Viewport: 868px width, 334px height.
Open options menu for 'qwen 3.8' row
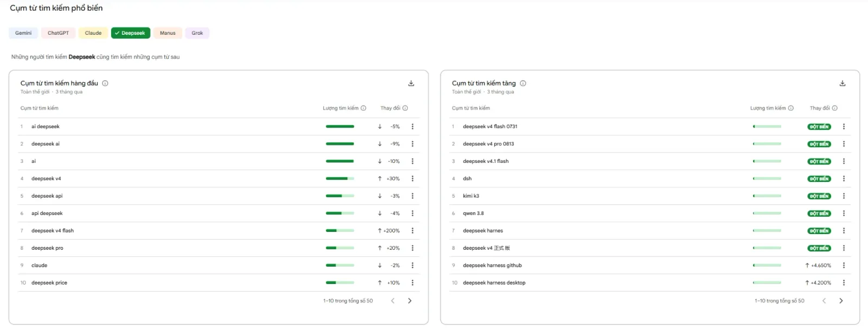tap(844, 213)
